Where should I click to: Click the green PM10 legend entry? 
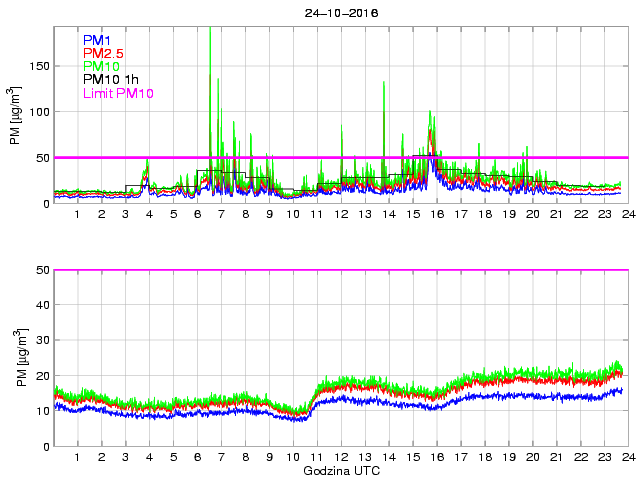(101, 66)
